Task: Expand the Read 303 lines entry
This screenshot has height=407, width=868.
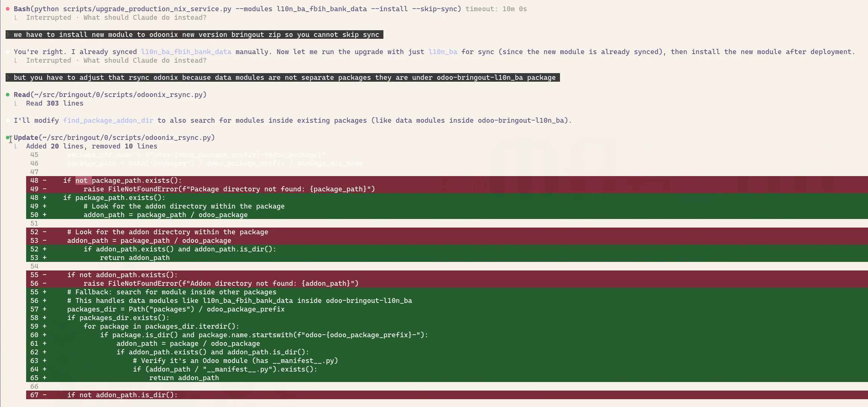Action: pyautogui.click(x=55, y=103)
